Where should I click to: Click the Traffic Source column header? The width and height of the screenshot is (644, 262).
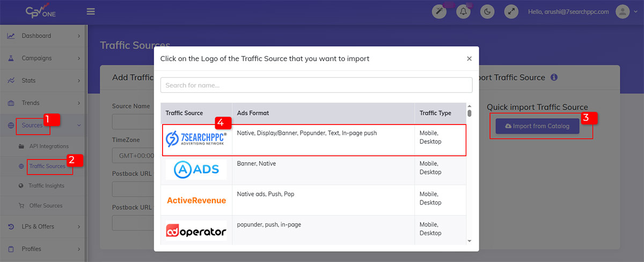(x=196, y=113)
